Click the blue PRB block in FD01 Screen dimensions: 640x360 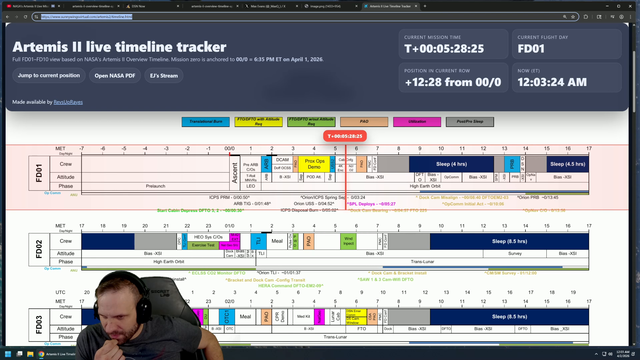tap(512, 164)
